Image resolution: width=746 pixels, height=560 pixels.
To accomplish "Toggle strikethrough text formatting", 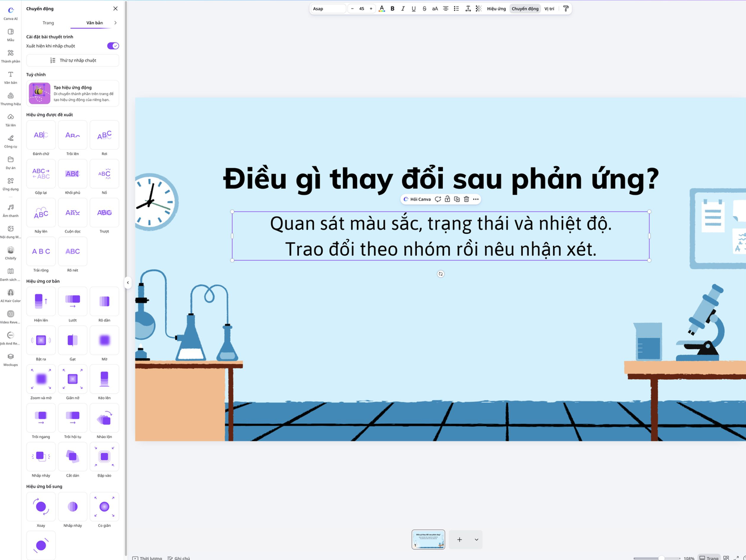I will tap(425, 9).
